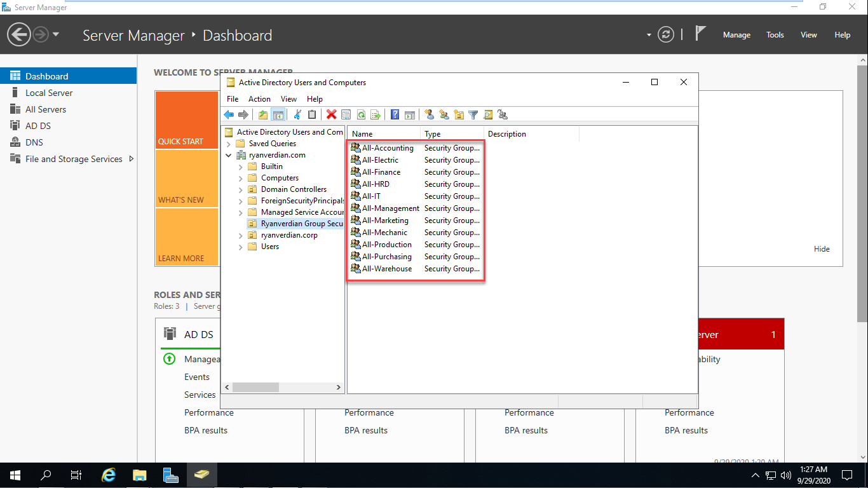Sort by the Type column header

pos(452,134)
